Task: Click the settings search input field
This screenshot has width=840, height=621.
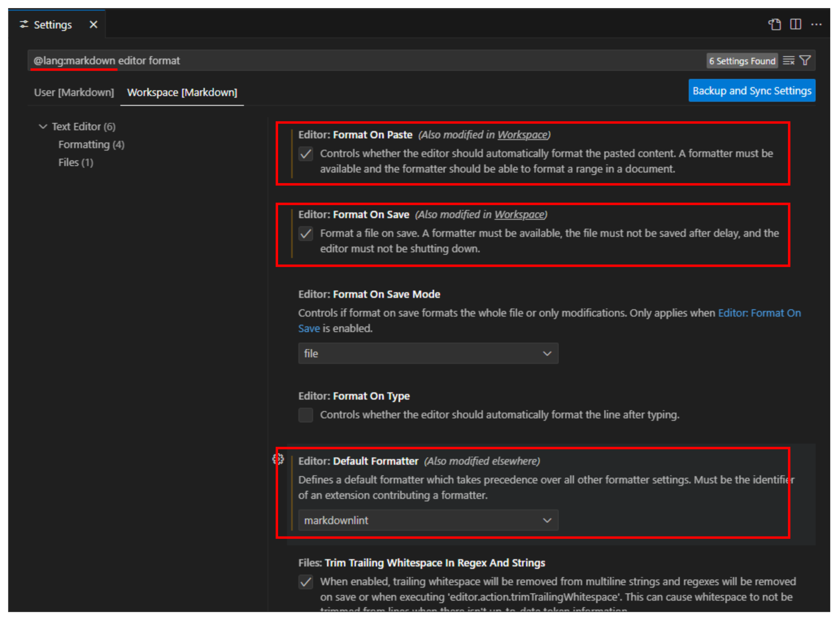Action: pos(369,61)
